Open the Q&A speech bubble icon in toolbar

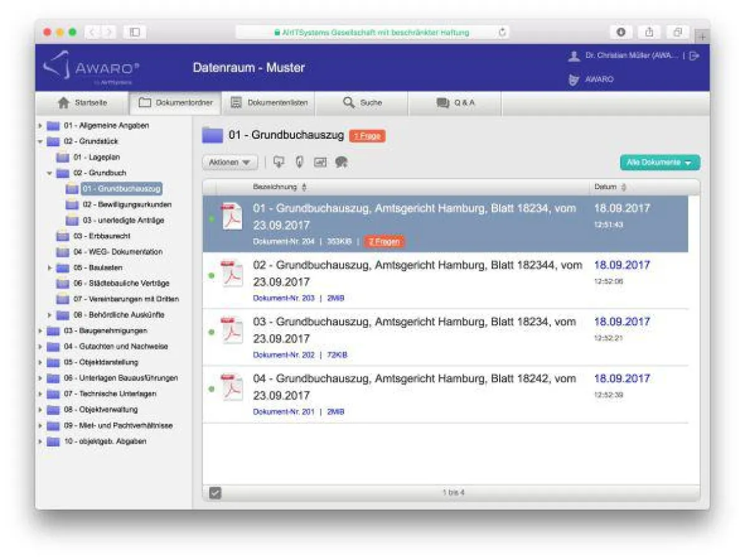click(340, 162)
